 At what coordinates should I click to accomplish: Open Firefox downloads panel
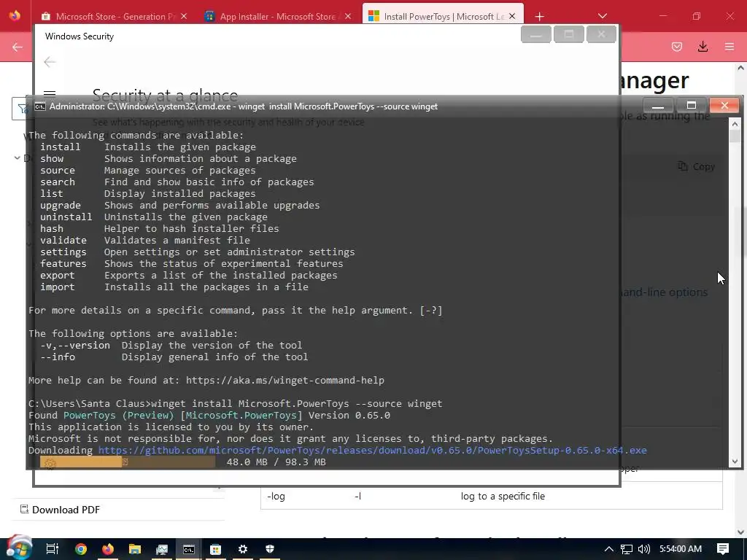[703, 47]
